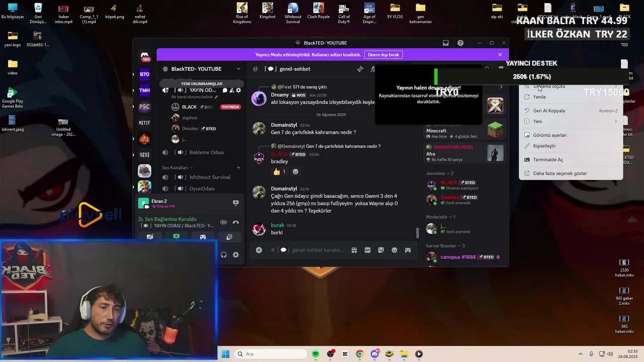Add a new channel under Ses Kanalları
Image resolution: width=644 pixels, height=362 pixels.
coord(238,167)
